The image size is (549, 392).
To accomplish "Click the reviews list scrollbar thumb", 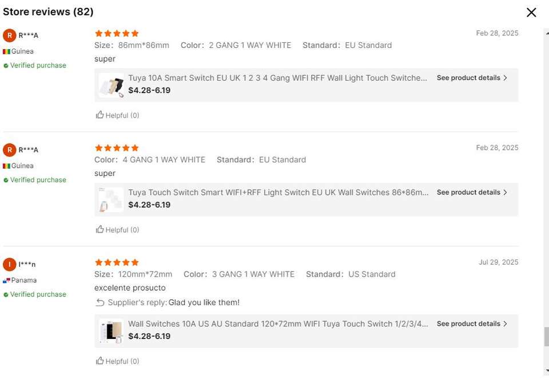I will pyautogui.click(x=547, y=337).
